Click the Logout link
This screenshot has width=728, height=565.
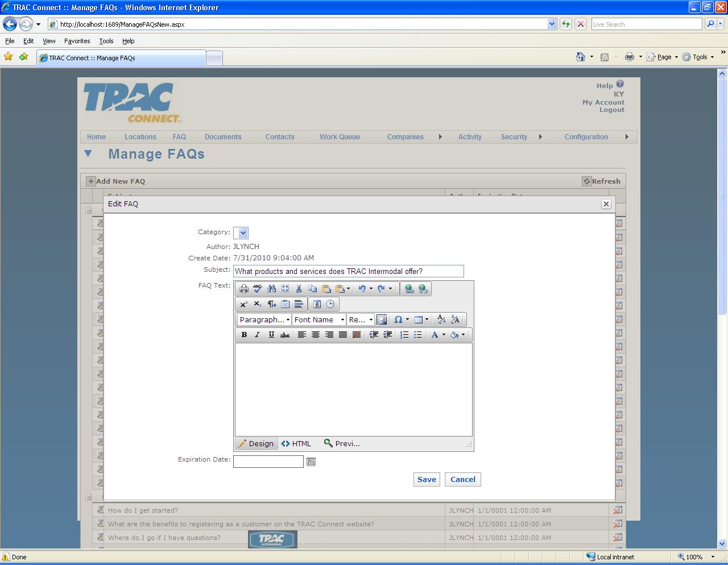[x=611, y=110]
